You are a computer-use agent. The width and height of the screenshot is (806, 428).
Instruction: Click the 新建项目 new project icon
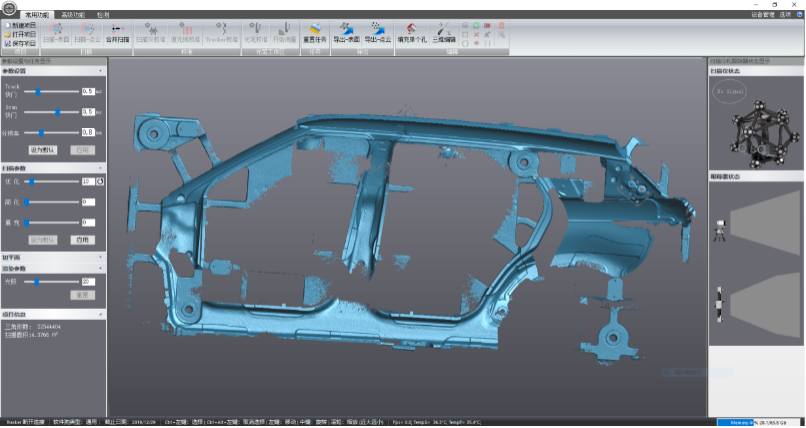click(x=22, y=24)
